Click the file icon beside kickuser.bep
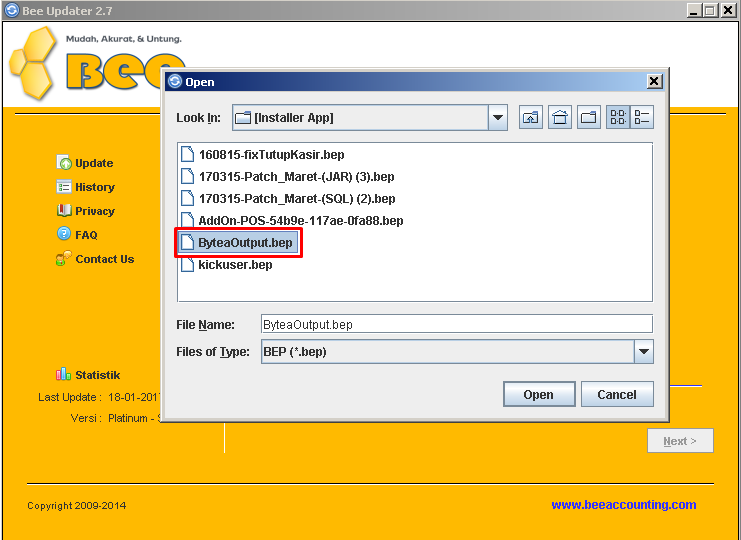This screenshot has width=741, height=540. 188,265
